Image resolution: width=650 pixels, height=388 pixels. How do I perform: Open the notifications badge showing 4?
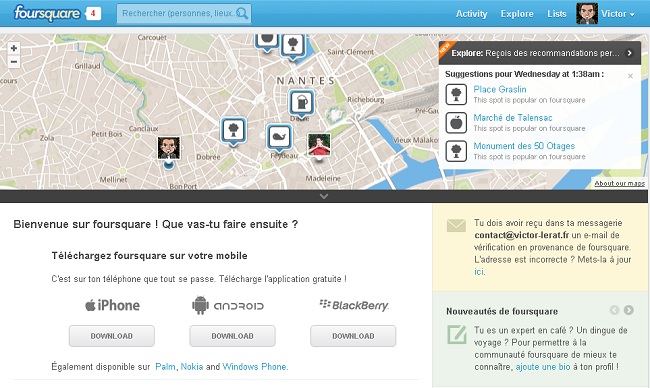[93, 13]
